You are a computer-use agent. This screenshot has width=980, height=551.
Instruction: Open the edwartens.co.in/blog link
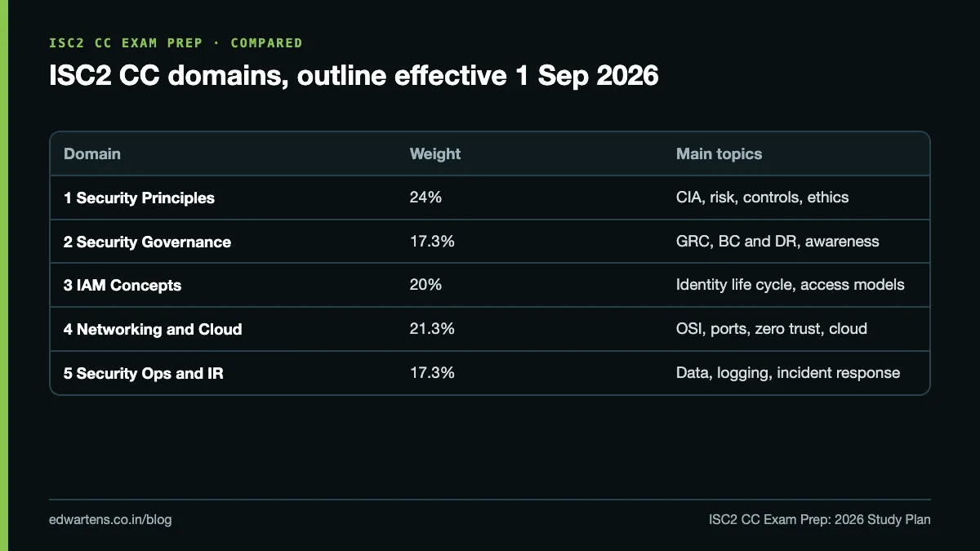pyautogui.click(x=110, y=520)
